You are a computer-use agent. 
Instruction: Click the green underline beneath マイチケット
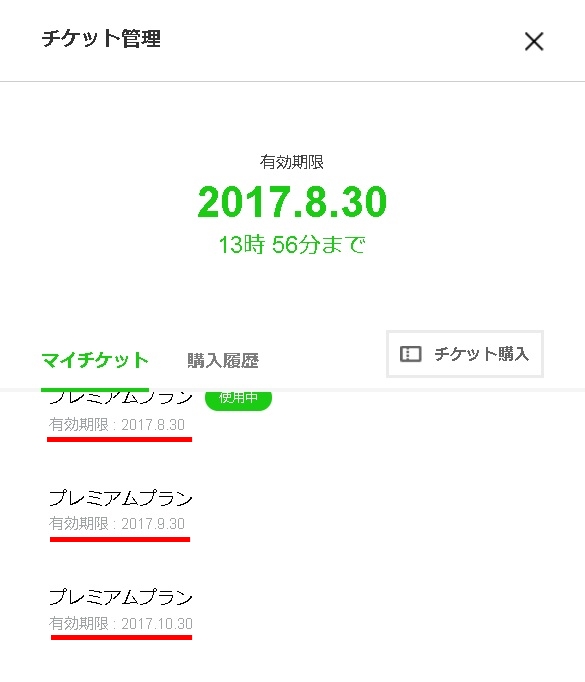(95, 389)
